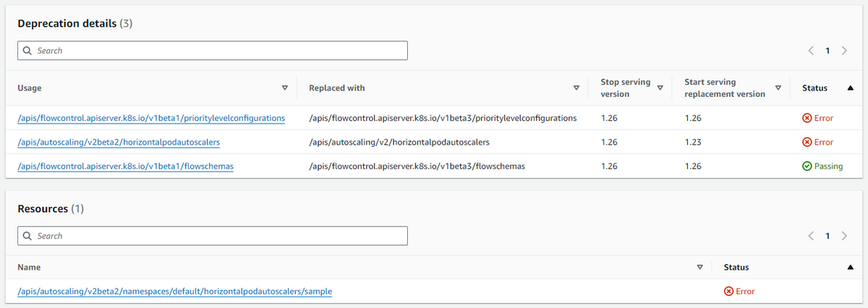This screenshot has width=868, height=308.
Task: Focus the Deprecation details search field
Action: (213, 51)
